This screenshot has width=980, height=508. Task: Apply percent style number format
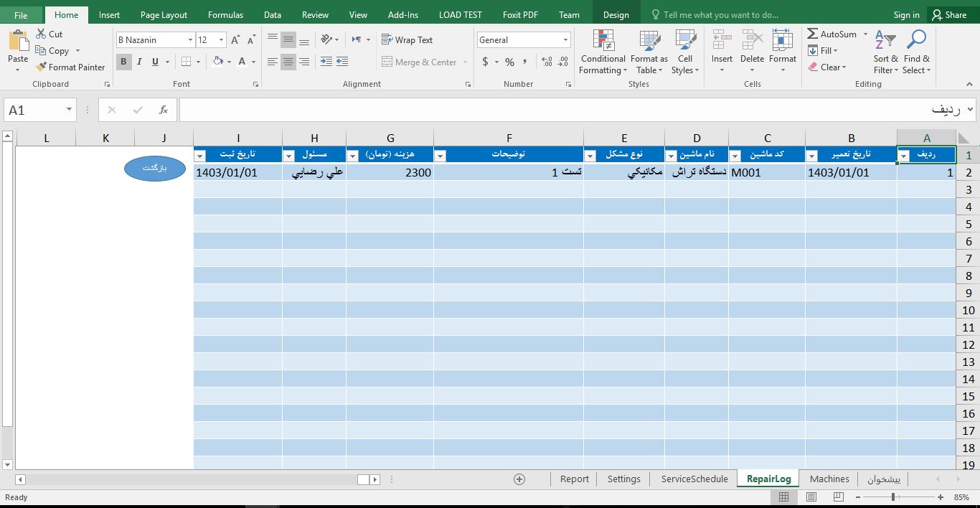pos(509,62)
